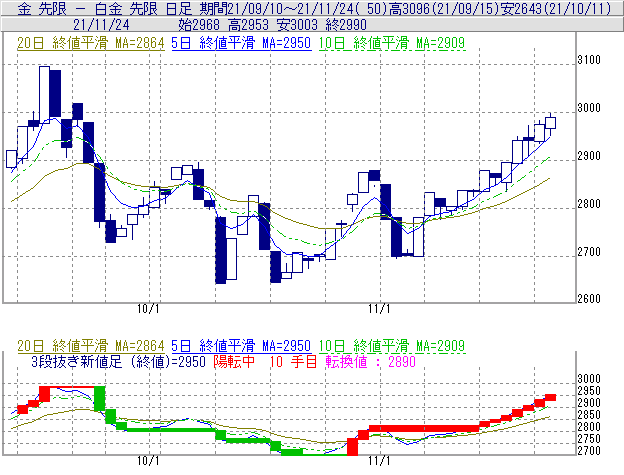
Task: Click the long red bar in new-price chart
Action: 424,428
